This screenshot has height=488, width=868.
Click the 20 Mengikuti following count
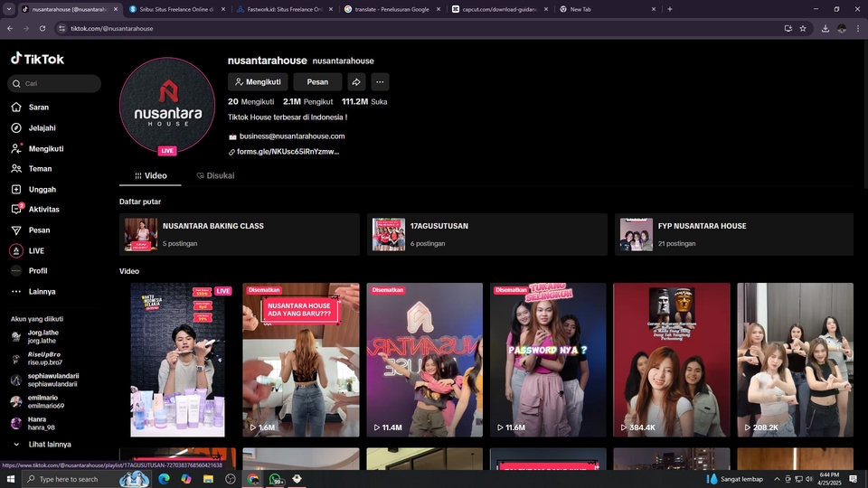click(x=250, y=102)
